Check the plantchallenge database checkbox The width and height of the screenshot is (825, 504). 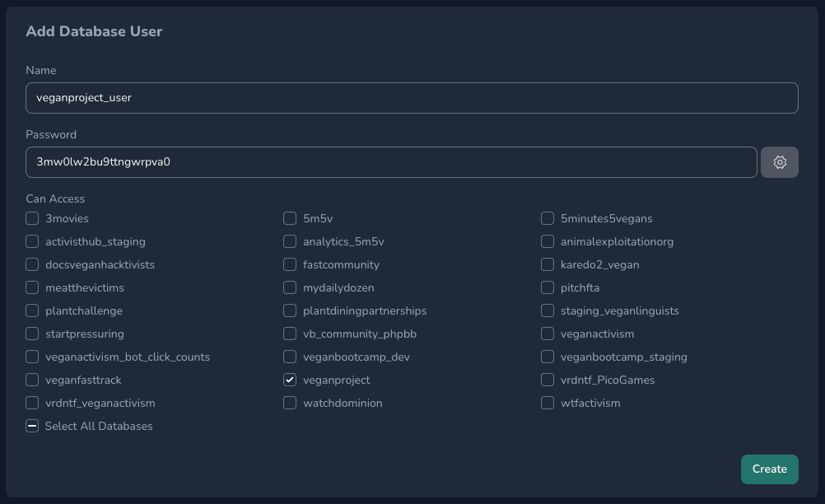click(32, 310)
